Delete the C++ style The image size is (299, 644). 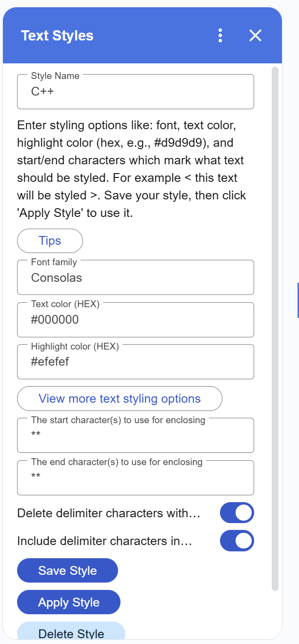pos(71,633)
